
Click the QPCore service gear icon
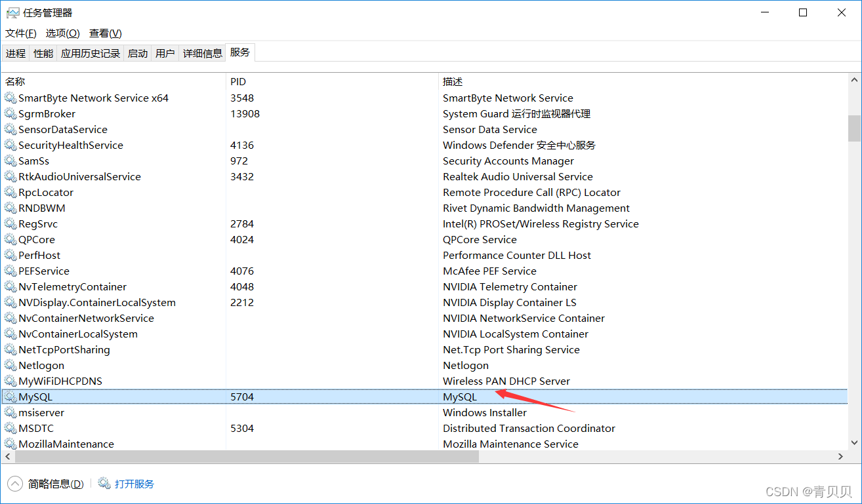pyautogui.click(x=10, y=240)
